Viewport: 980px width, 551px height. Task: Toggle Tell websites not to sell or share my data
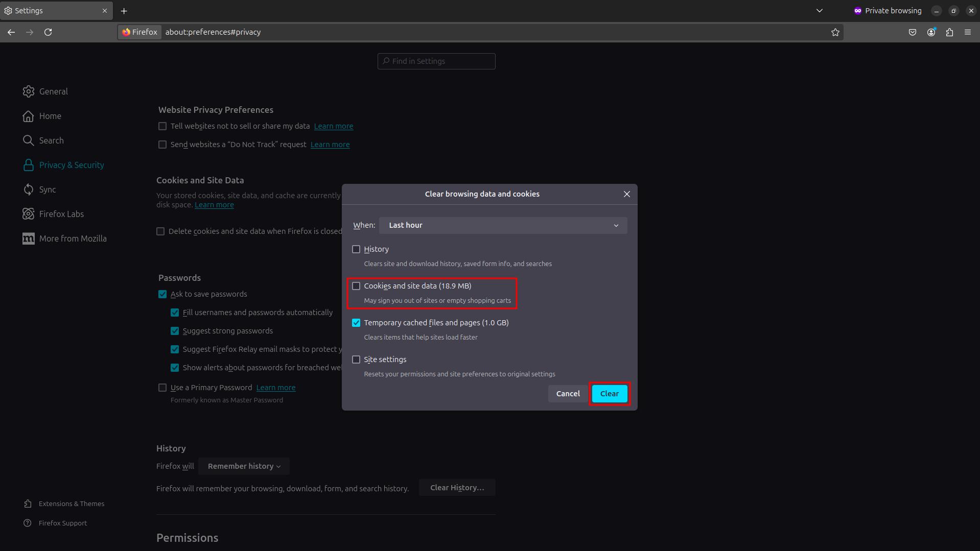162,126
